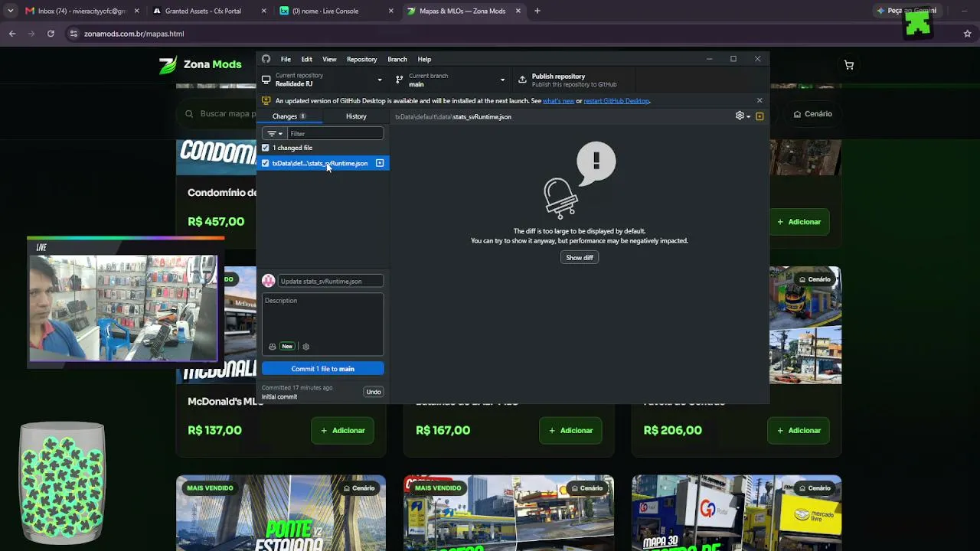Open commit options gear in description box
This screenshot has height=551, width=980.
coord(305,347)
